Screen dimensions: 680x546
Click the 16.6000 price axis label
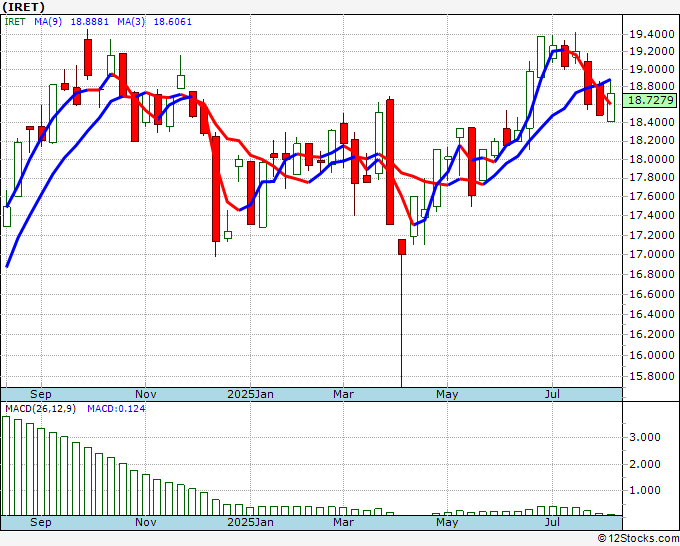click(x=652, y=294)
